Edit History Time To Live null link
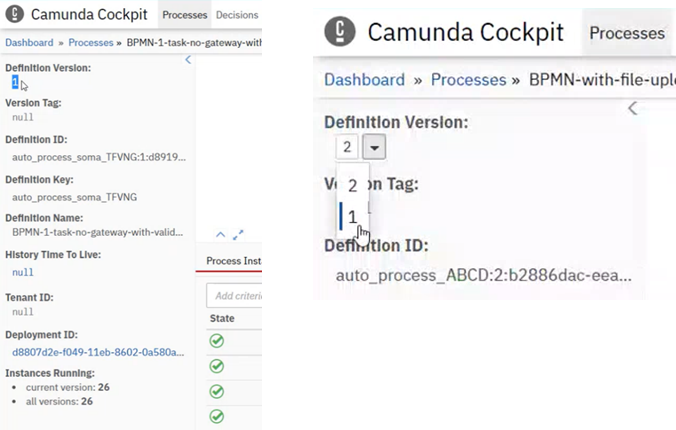 [22, 272]
